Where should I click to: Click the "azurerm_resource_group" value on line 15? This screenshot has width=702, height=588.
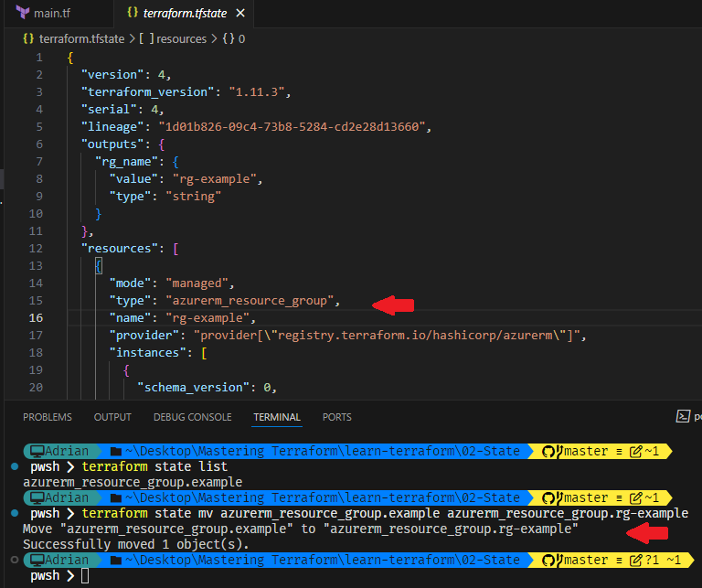click(x=250, y=301)
